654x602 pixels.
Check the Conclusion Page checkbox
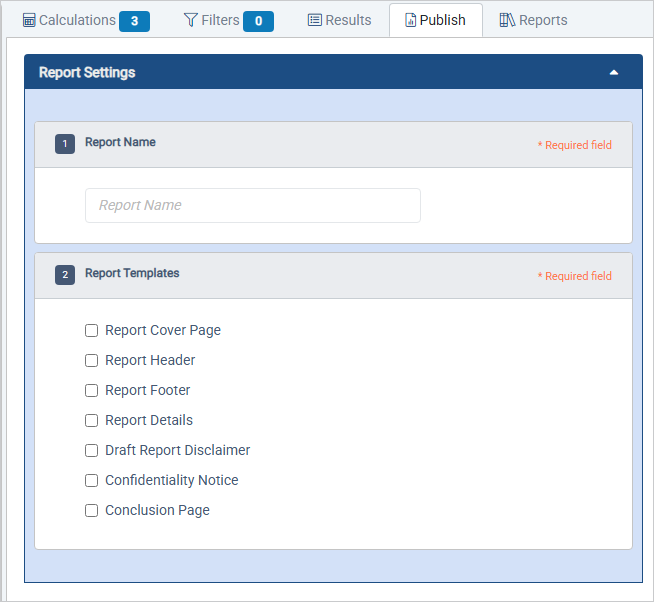tap(92, 510)
